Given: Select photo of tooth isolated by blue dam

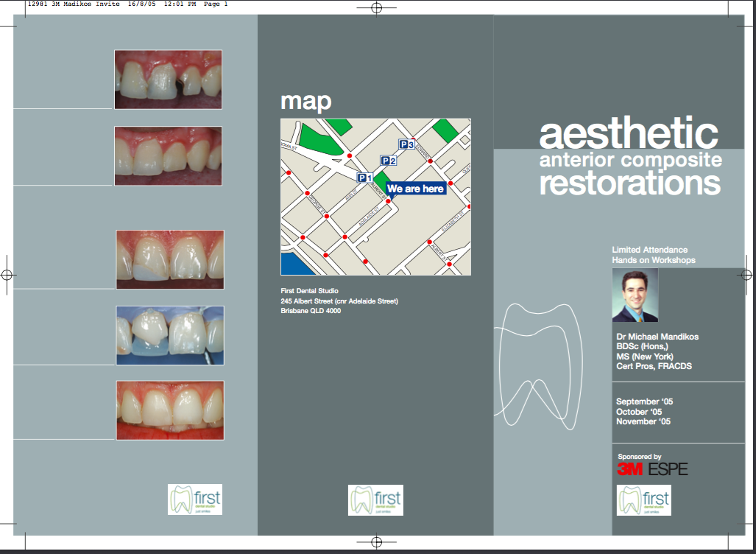Looking at the screenshot, I should pyautogui.click(x=170, y=335).
